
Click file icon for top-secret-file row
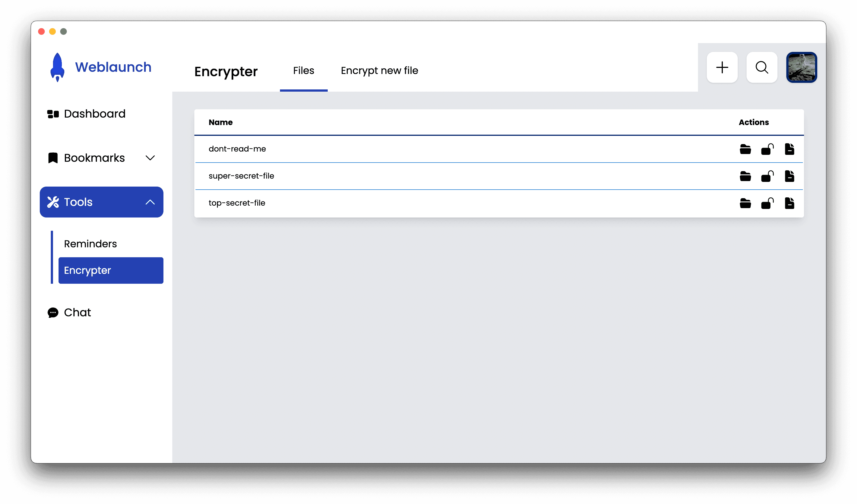(789, 203)
